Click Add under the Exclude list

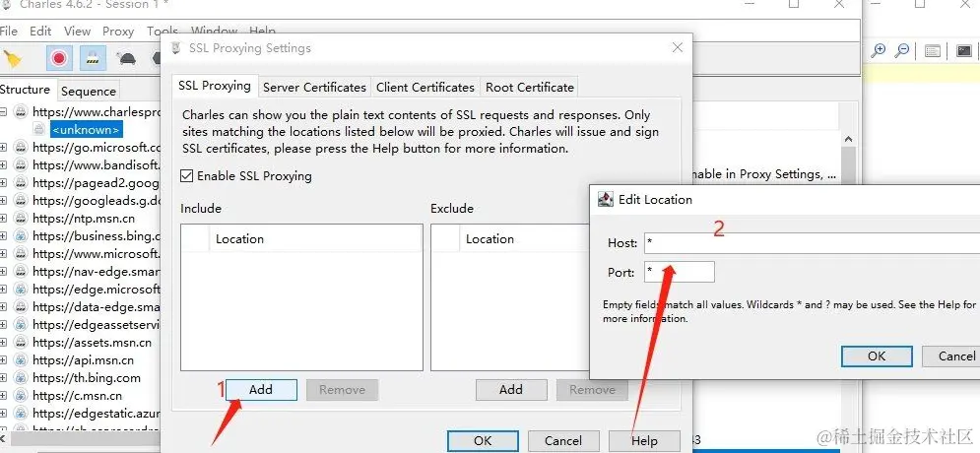tap(510, 389)
